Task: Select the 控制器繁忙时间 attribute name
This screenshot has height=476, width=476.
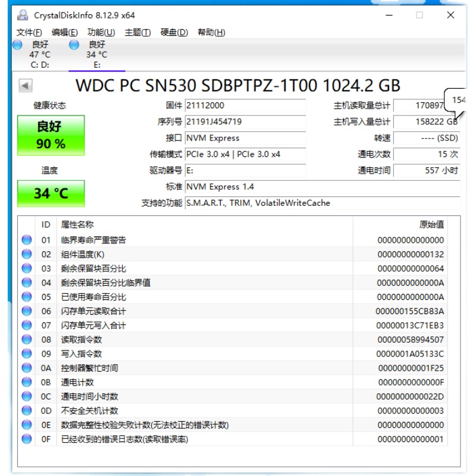Action: (89, 368)
